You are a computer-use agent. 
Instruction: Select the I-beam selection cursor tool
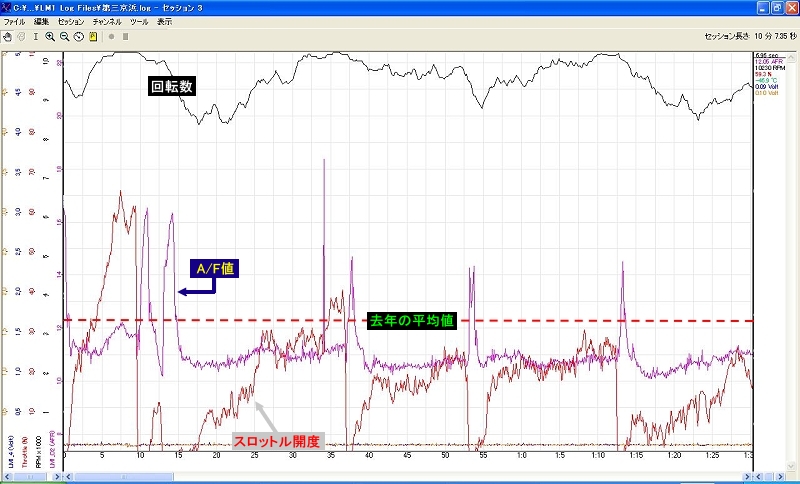tap(36, 37)
